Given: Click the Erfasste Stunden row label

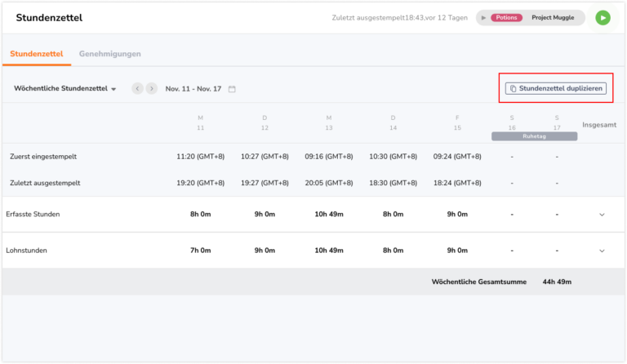Looking at the screenshot, I should pyautogui.click(x=33, y=214).
